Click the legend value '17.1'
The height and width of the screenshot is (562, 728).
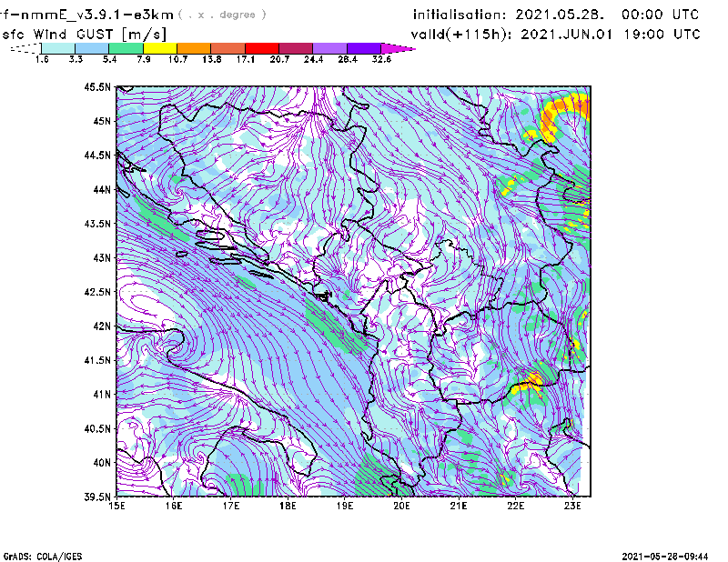(x=246, y=59)
